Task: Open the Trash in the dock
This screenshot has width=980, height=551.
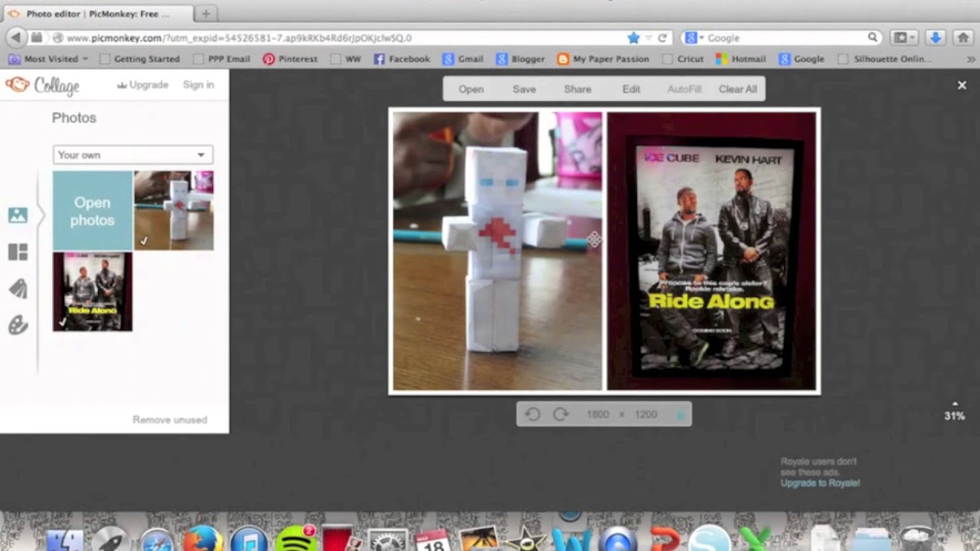Action: [916, 539]
